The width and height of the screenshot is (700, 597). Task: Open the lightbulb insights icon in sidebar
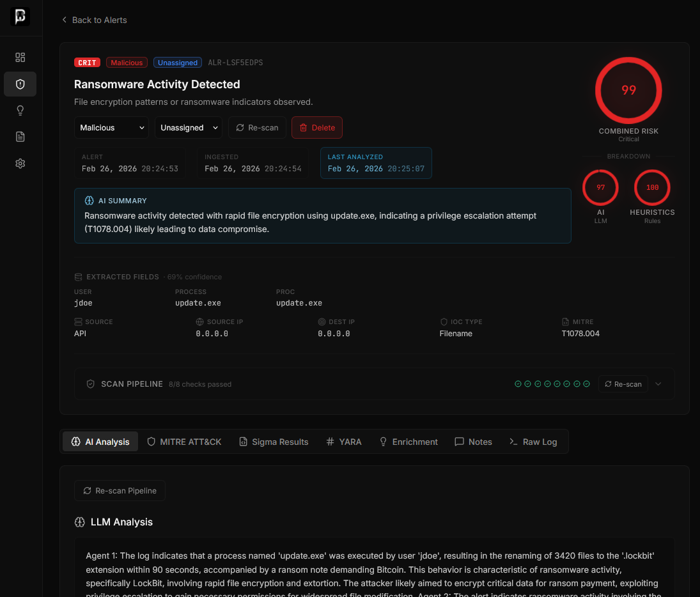point(20,111)
